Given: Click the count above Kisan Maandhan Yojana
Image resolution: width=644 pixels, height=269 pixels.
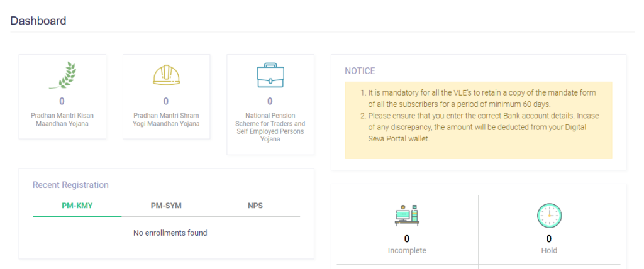Looking at the screenshot, I should coord(62,101).
